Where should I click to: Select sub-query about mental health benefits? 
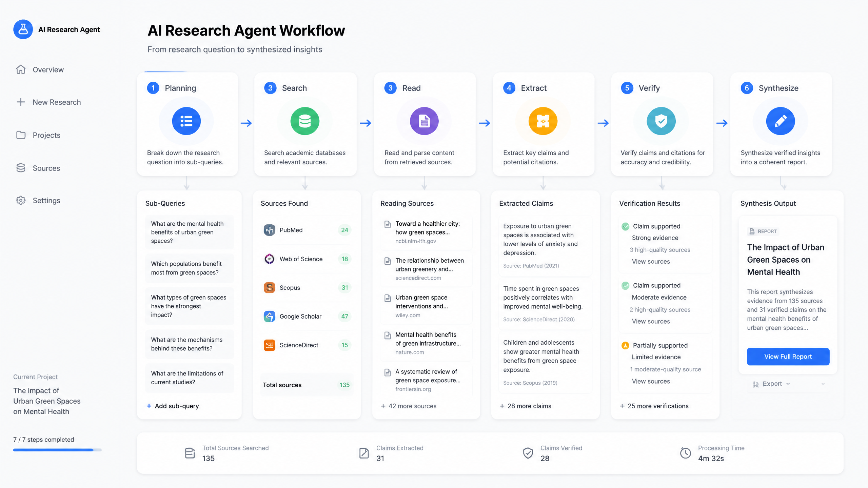click(190, 232)
